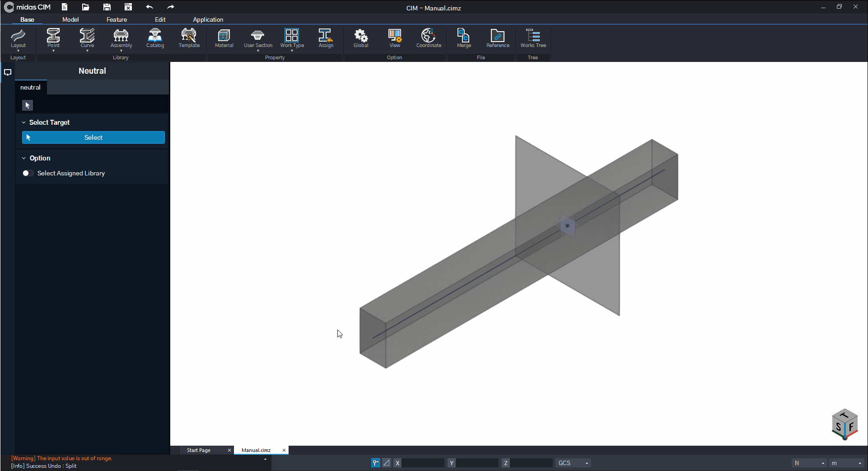The width and height of the screenshot is (868, 471).
Task: Switch to the Base ribbon tab
Action: (27, 19)
